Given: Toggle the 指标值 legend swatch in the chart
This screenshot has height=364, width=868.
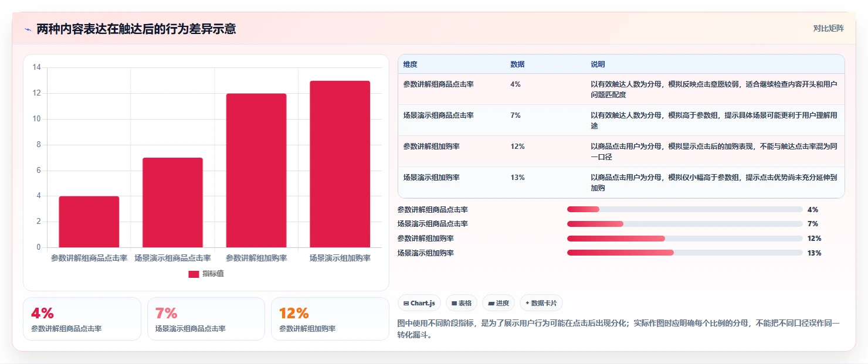Looking at the screenshot, I should click(x=194, y=274).
